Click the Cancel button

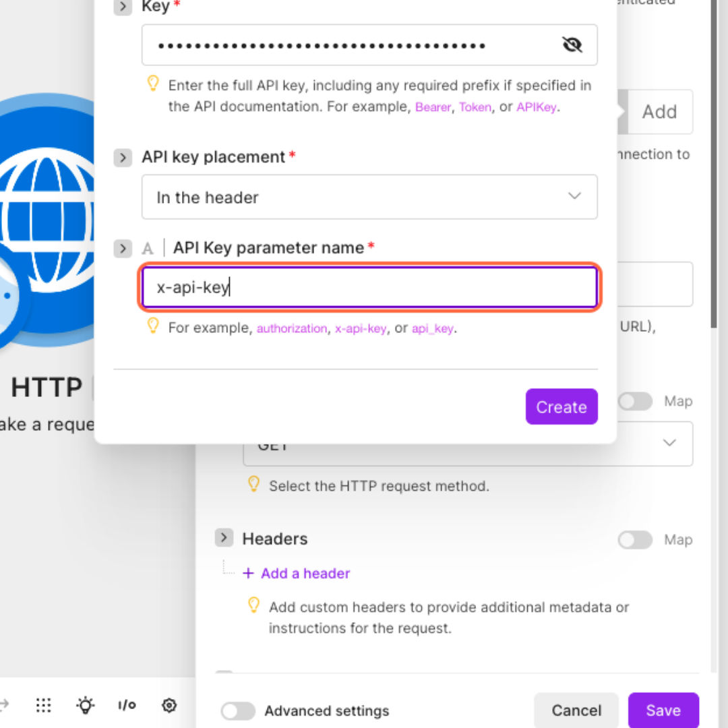pyautogui.click(x=576, y=710)
